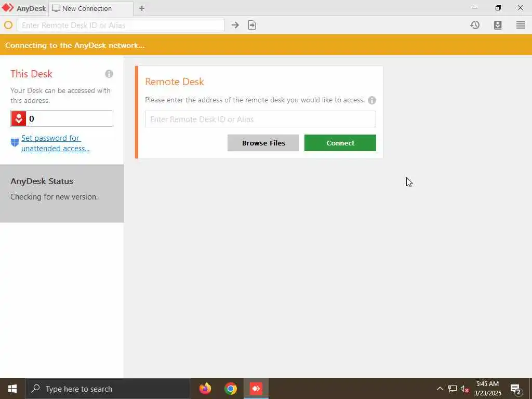Click the muted volume tray icon
This screenshot has height=399, width=532.
(464, 389)
